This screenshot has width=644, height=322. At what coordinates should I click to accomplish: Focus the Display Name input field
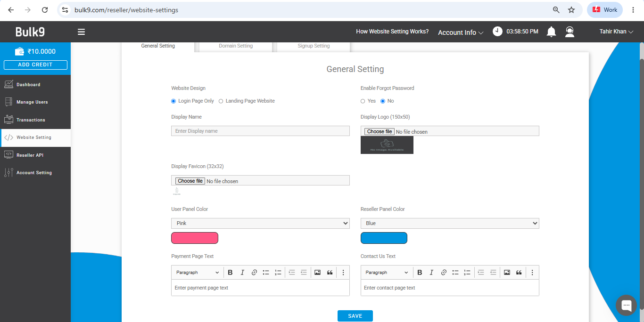pyautogui.click(x=260, y=131)
